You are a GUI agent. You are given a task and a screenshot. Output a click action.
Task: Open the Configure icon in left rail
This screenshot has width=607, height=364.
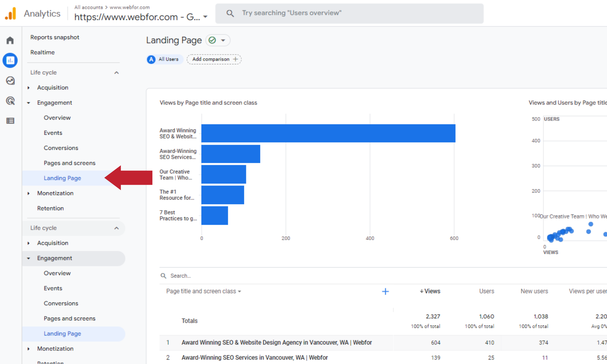(10, 121)
